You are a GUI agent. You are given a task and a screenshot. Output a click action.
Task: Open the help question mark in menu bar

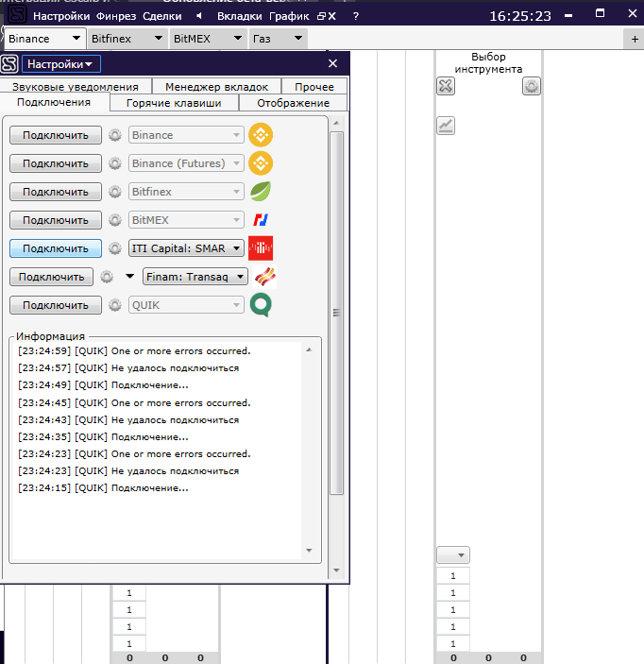pos(356,16)
